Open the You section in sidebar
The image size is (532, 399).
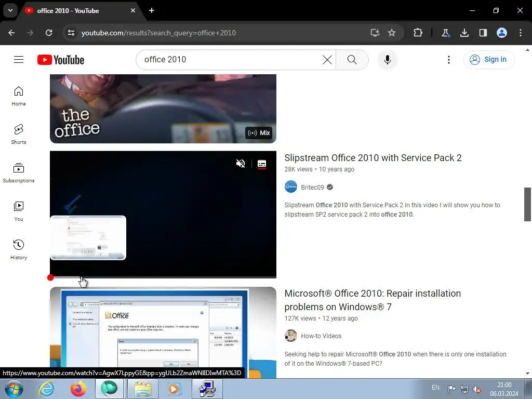pos(19,211)
